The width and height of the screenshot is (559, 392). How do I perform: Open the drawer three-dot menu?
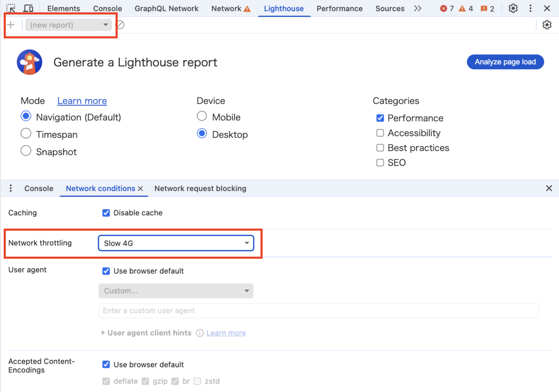[x=11, y=189]
